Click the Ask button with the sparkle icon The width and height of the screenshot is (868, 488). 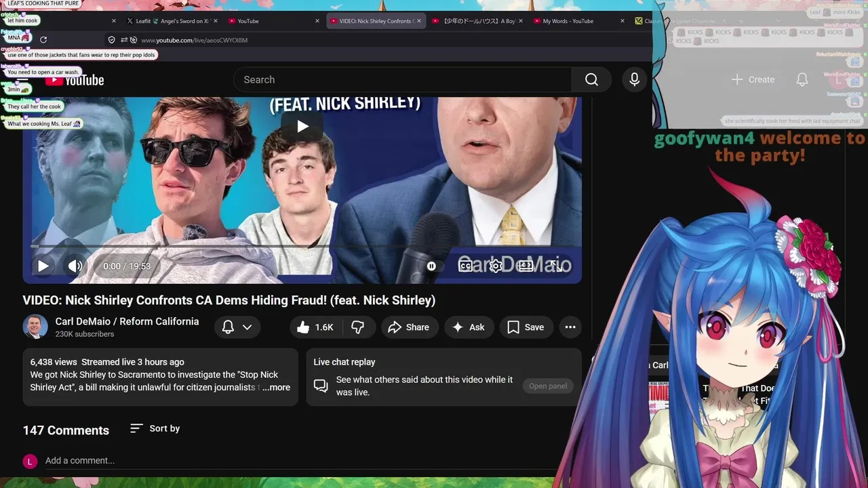468,327
